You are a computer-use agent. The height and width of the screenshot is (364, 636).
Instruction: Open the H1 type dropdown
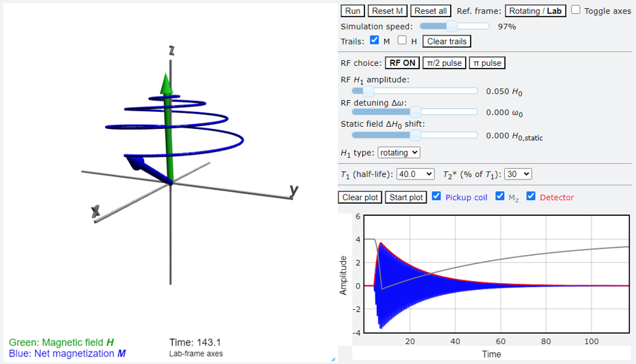[x=399, y=153]
